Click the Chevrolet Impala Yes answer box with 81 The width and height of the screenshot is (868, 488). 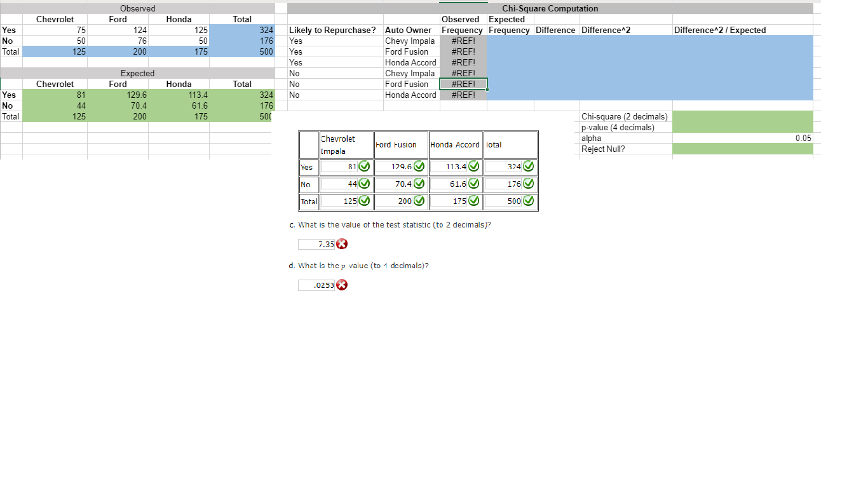click(x=339, y=166)
